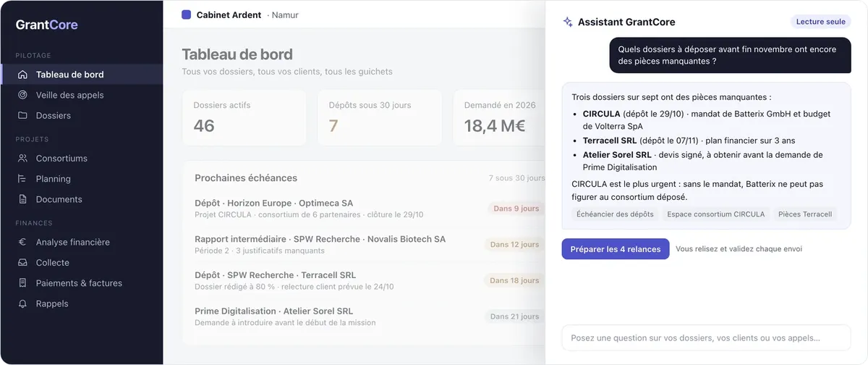Image resolution: width=868 pixels, height=365 pixels.
Task: Select Rappels in the sidebar
Action: click(x=81, y=303)
